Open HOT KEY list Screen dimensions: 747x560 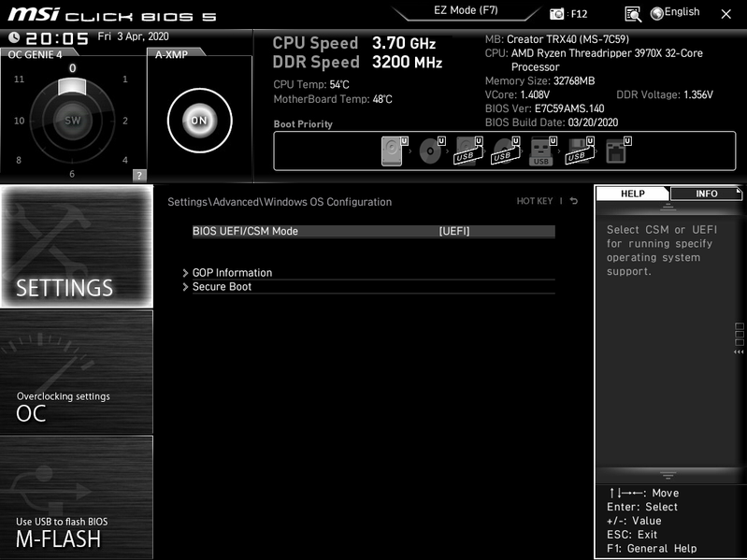click(x=535, y=201)
